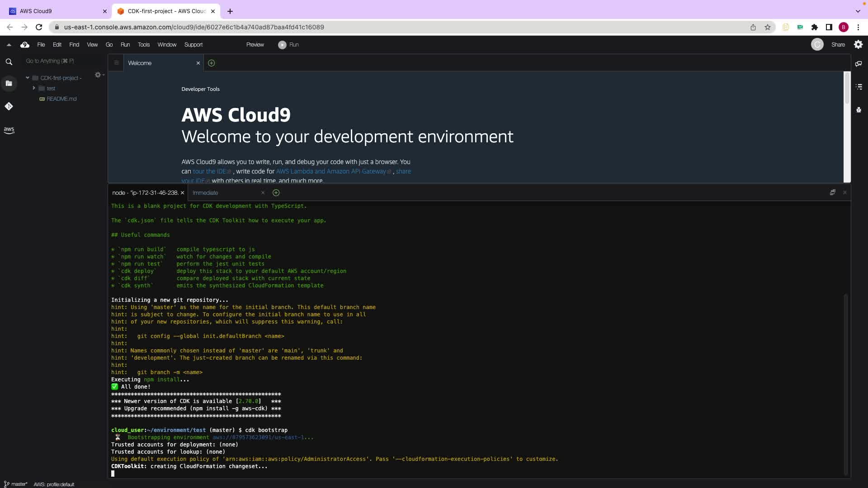Viewport: 868px width, 488px height.
Task: Open file tree settings gear dropdown
Action: tap(99, 75)
